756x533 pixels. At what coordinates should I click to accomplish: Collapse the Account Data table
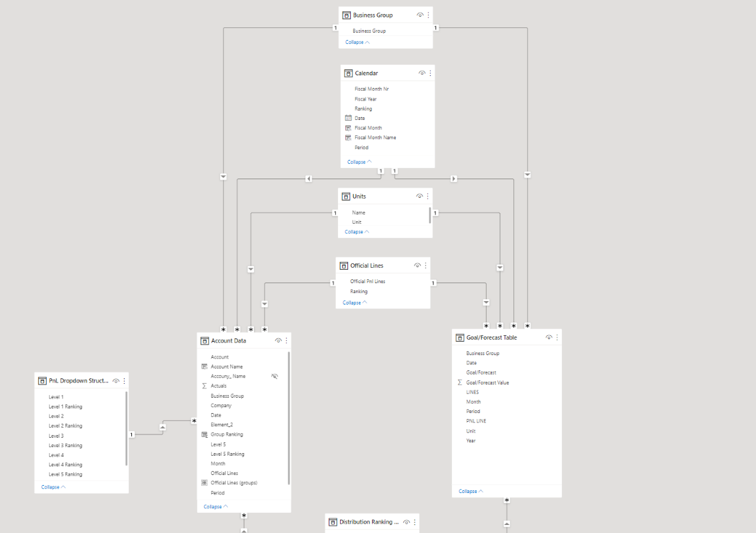[216, 506]
